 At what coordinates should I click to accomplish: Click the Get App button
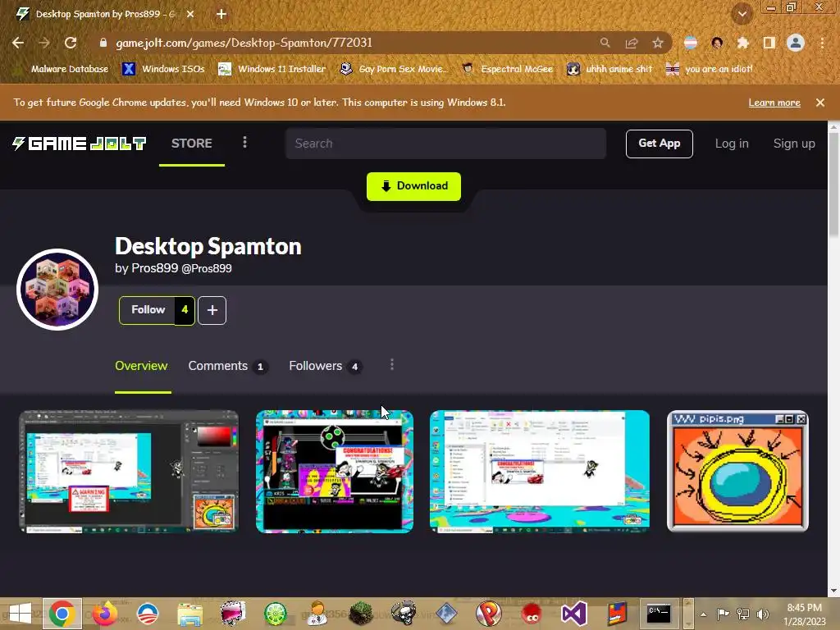[659, 144]
